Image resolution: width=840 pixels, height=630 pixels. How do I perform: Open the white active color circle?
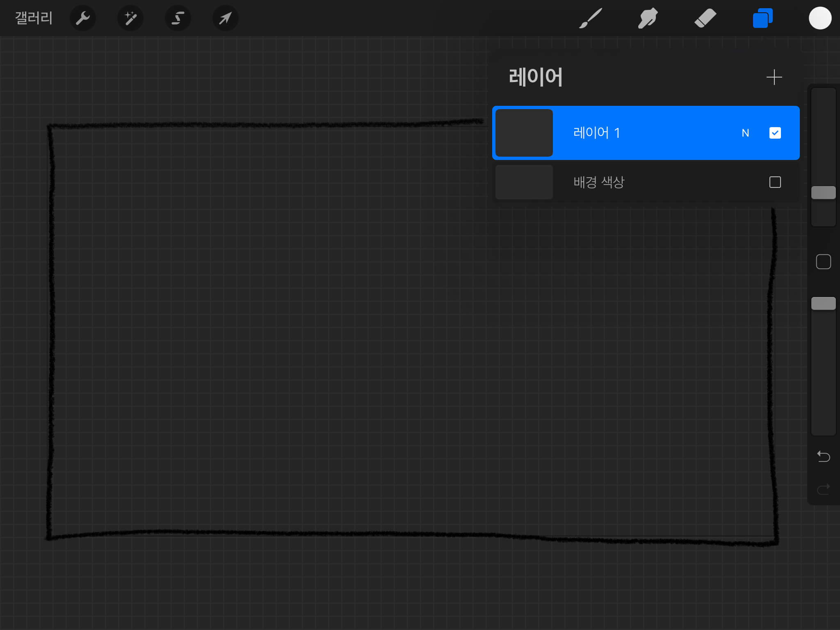[x=819, y=18]
